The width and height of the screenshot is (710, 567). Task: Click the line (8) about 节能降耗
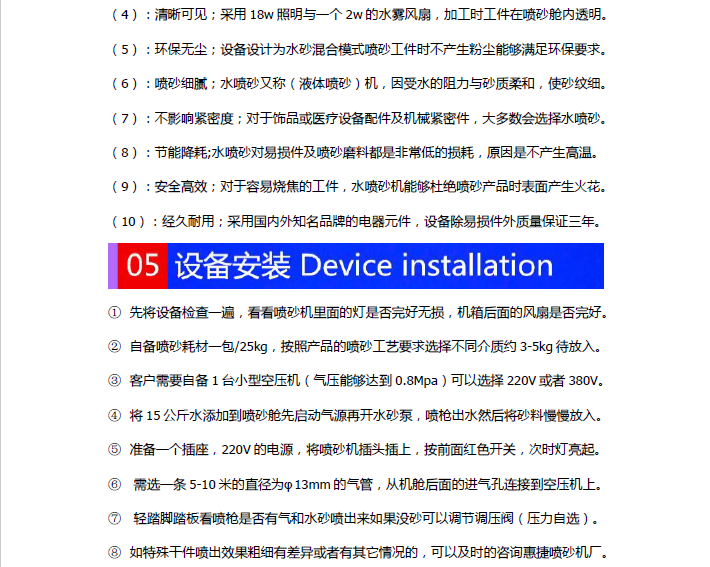(x=355, y=153)
